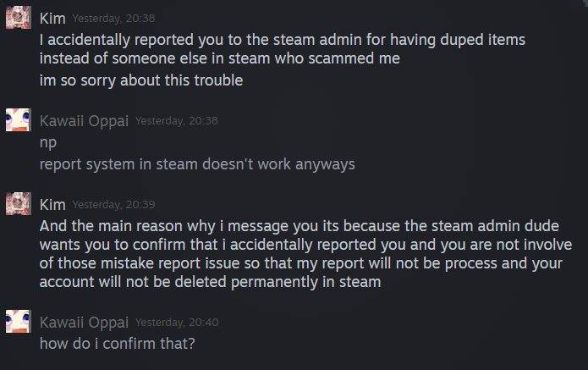The width and height of the screenshot is (588, 370).
Task: Select 'report system in steam doesn't work anyways'
Action: coord(197,164)
